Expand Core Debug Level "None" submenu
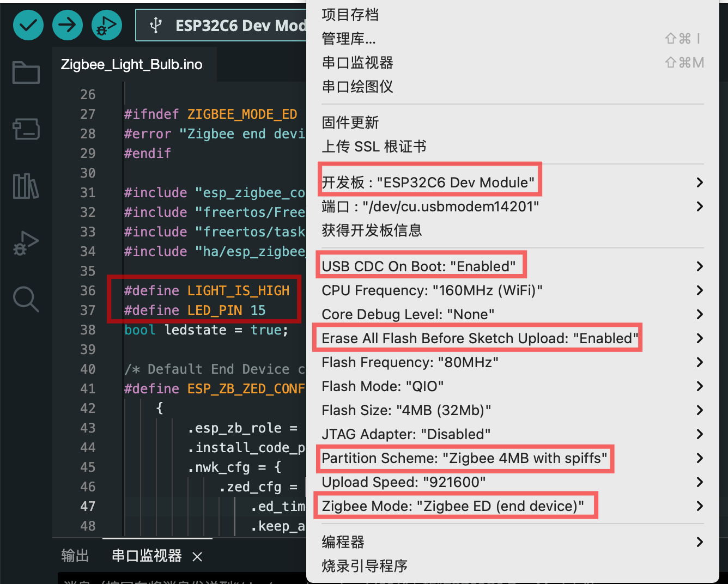This screenshot has width=728, height=584. point(512,314)
